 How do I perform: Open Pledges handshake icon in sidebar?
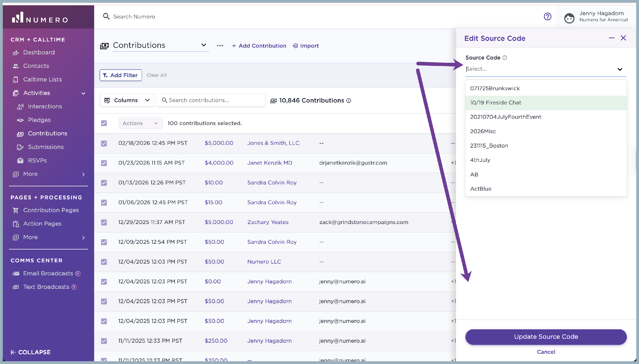pyautogui.click(x=20, y=120)
